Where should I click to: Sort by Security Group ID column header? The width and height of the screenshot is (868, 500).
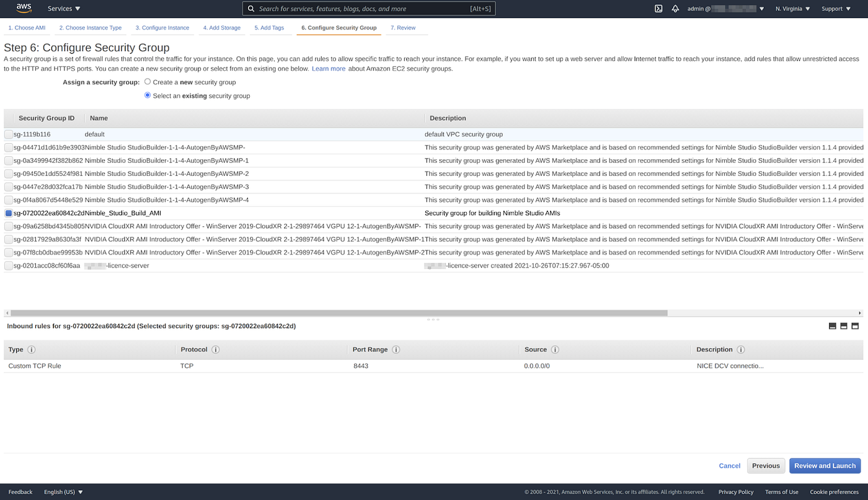click(x=46, y=118)
